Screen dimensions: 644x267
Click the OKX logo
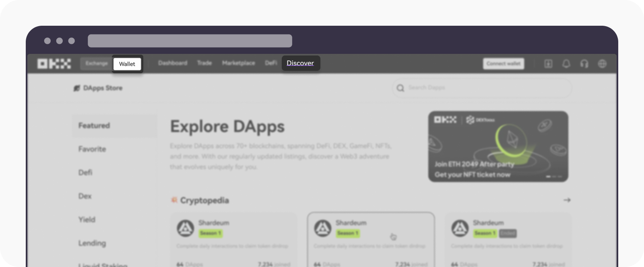pyautogui.click(x=54, y=64)
